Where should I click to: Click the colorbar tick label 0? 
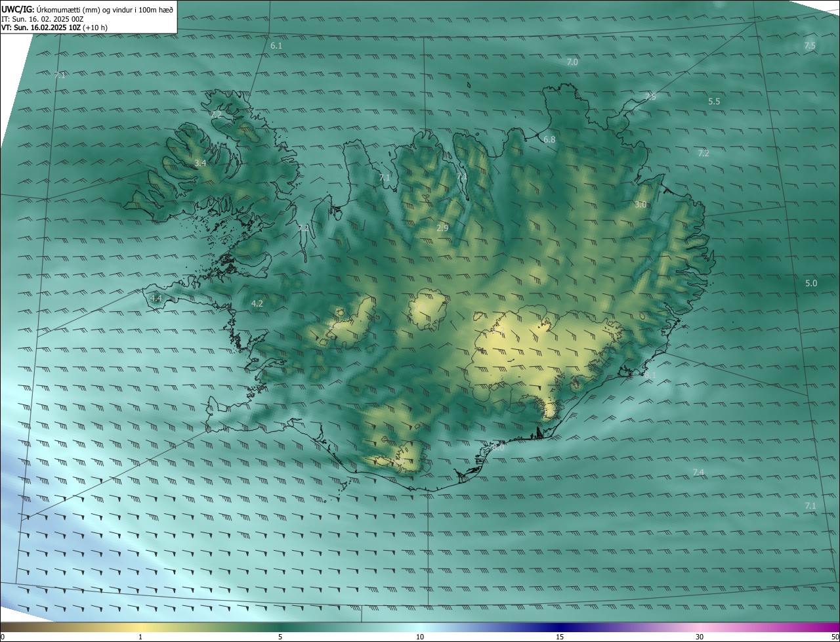[3, 637]
